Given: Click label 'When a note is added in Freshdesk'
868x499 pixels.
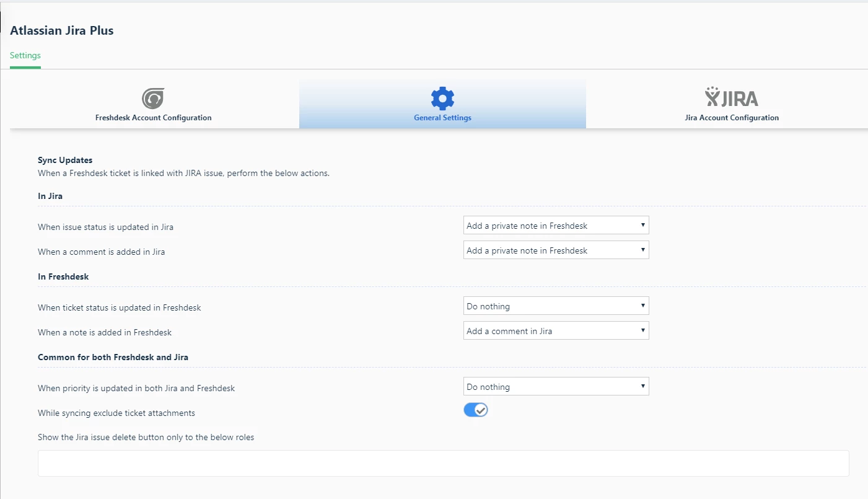Looking at the screenshot, I should (105, 332).
